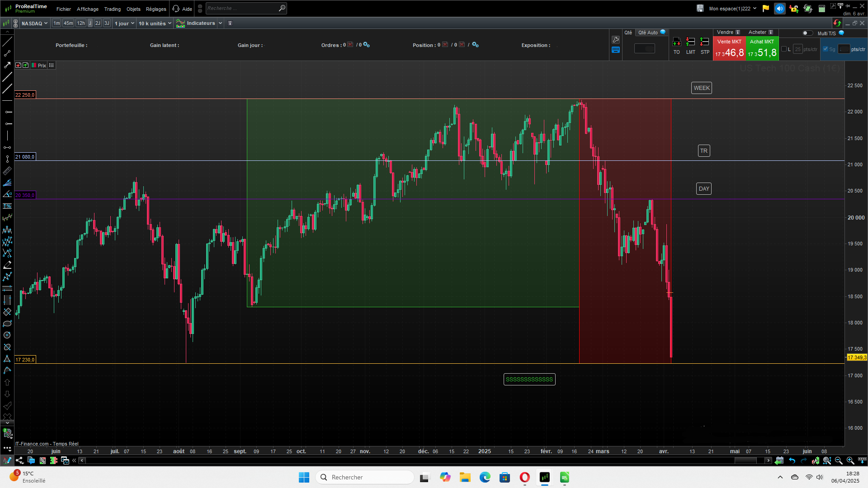Open the NASDAQ instrument dropdown

click(34, 23)
